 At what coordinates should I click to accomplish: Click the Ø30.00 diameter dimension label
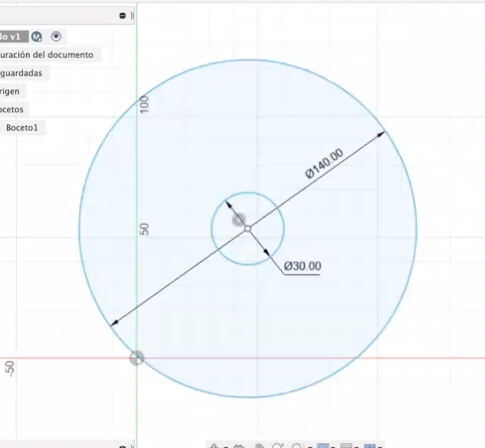click(x=303, y=266)
